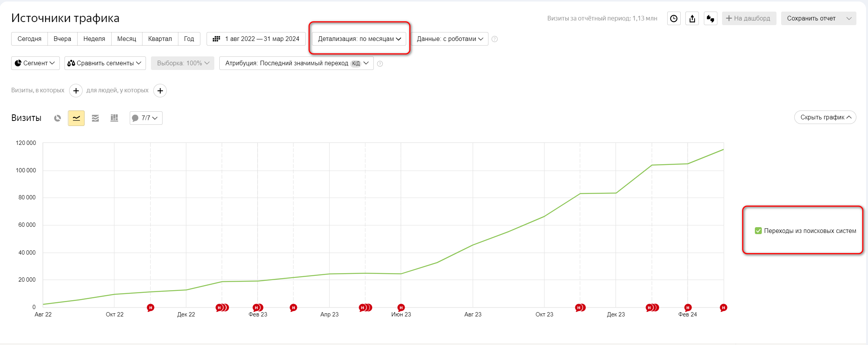The width and height of the screenshot is (868, 345).
Task: Collapse the chart with «Скрыть график»
Action: coord(825,117)
